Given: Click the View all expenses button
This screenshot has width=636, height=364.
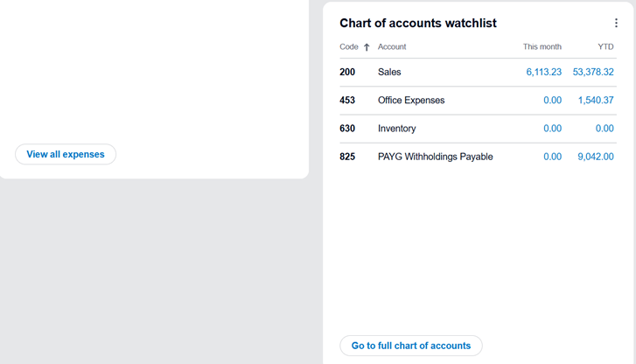Looking at the screenshot, I should coord(66,154).
